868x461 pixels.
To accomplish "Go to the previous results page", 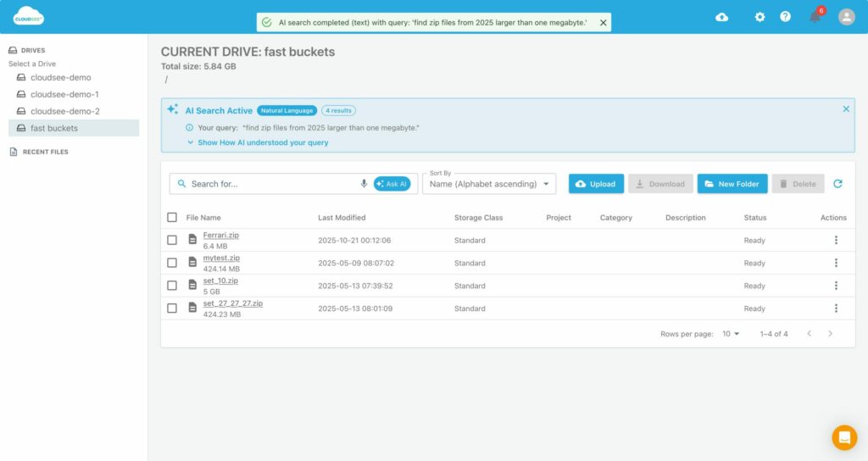I will click(x=809, y=333).
